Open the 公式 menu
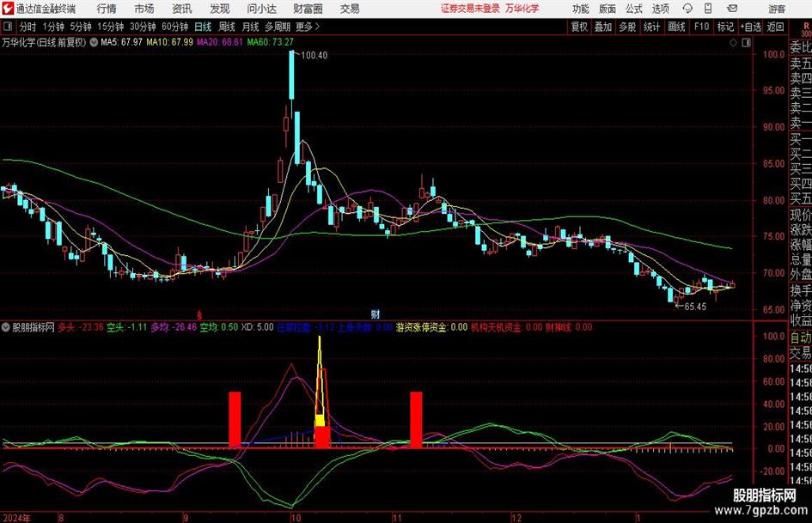The width and height of the screenshot is (812, 523). pos(633,9)
